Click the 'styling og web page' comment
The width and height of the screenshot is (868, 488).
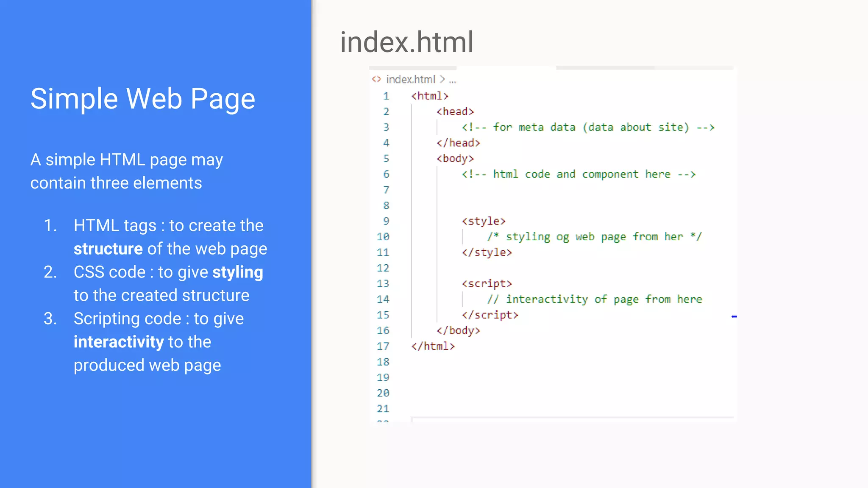tap(594, 237)
